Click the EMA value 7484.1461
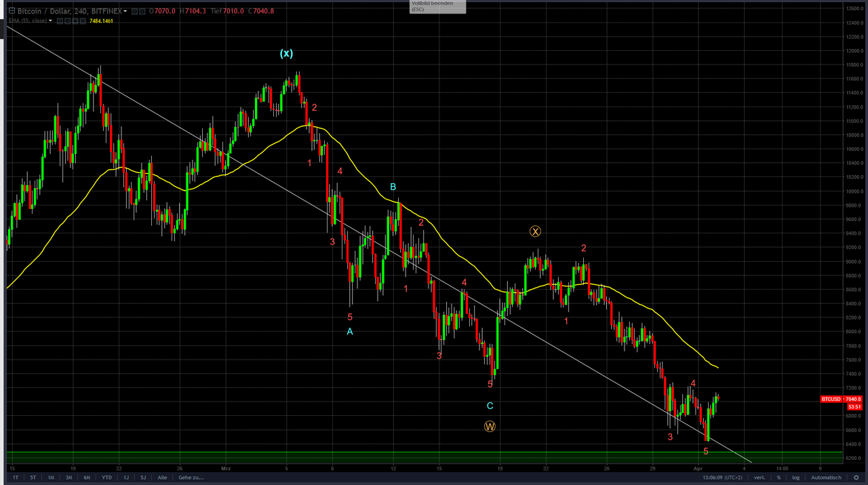 101,21
